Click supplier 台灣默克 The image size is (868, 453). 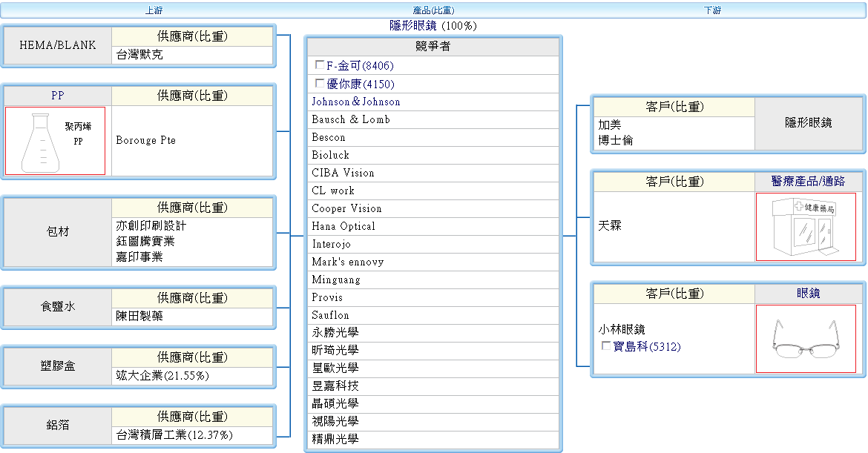[139, 55]
